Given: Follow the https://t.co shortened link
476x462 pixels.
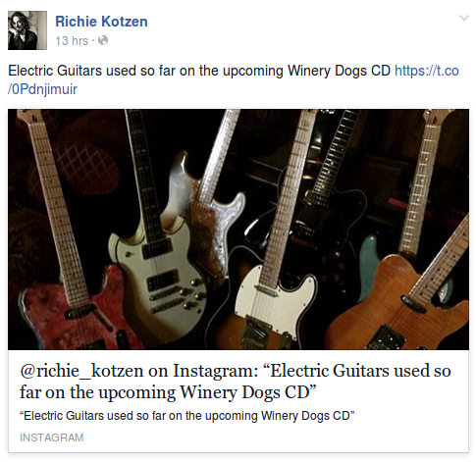Looking at the screenshot, I should point(427,71).
